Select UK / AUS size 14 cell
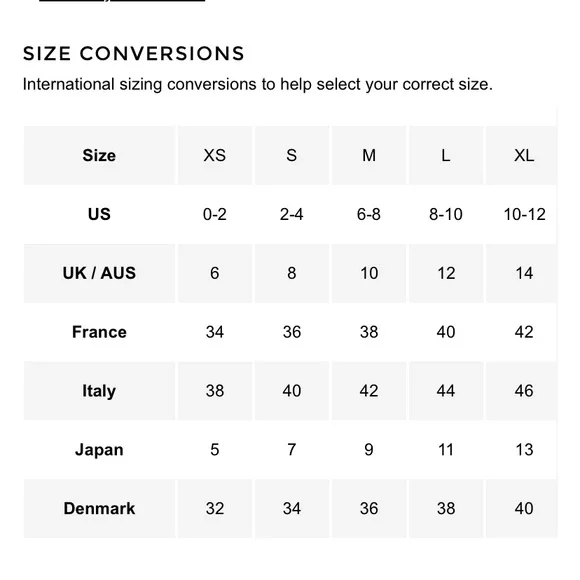580x580 pixels. coord(522,273)
